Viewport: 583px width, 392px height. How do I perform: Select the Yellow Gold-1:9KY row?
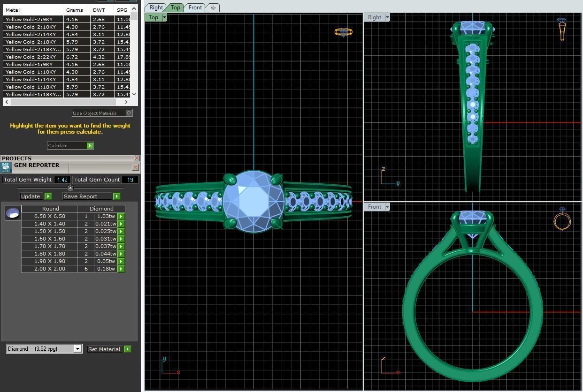67,64
